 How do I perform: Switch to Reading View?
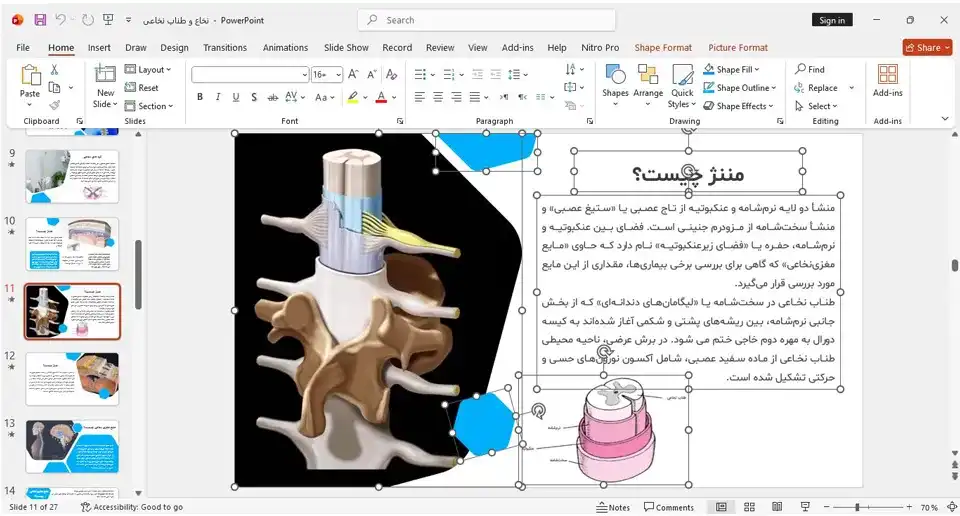[777, 507]
